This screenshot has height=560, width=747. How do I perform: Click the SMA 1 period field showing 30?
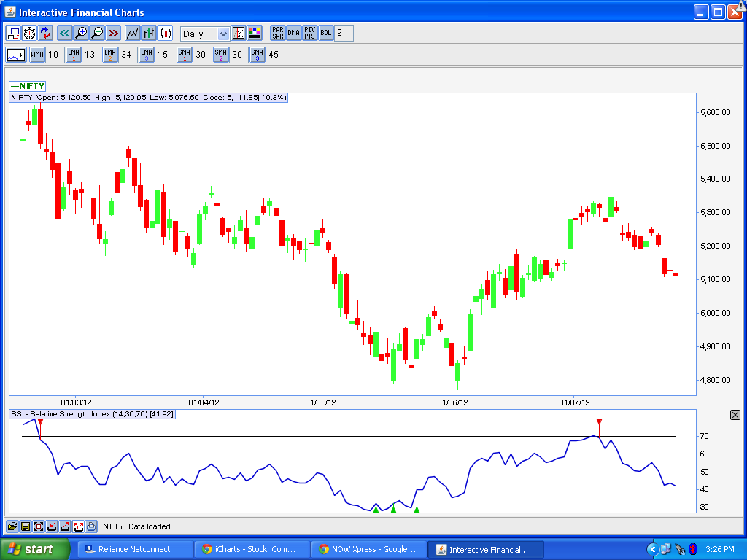click(x=201, y=55)
